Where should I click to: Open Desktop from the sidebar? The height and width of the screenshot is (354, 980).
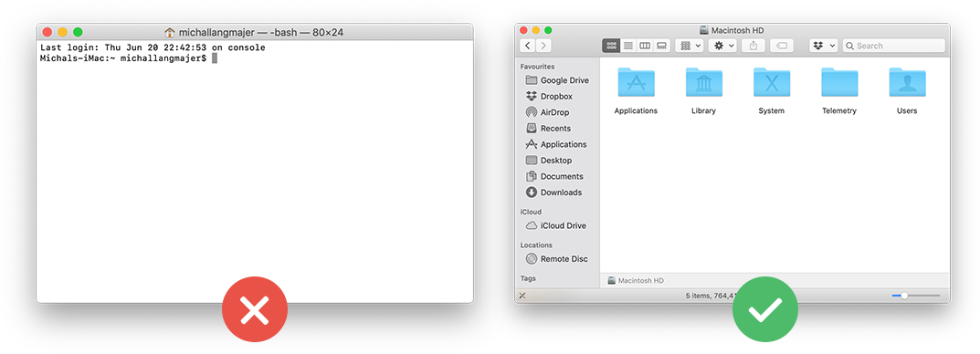click(x=549, y=161)
